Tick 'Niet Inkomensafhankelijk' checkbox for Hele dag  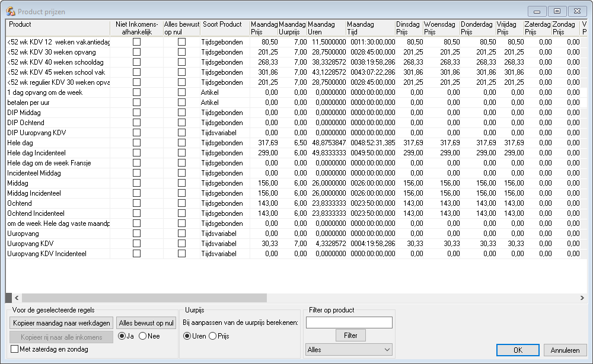pos(137,143)
